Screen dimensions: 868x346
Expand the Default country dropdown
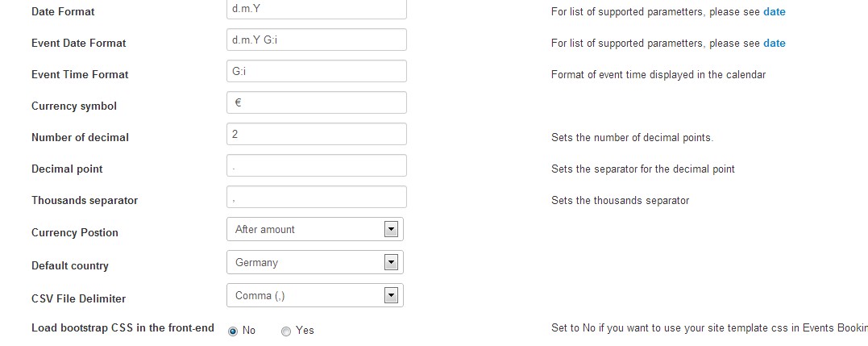314,262
